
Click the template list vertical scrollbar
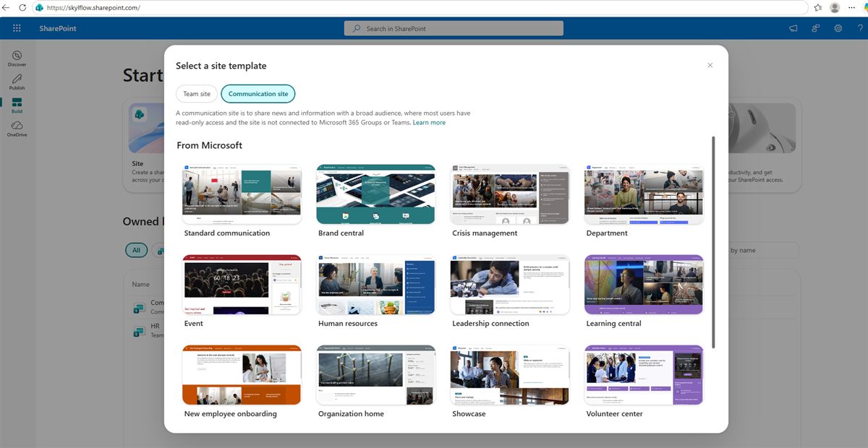tap(715, 242)
